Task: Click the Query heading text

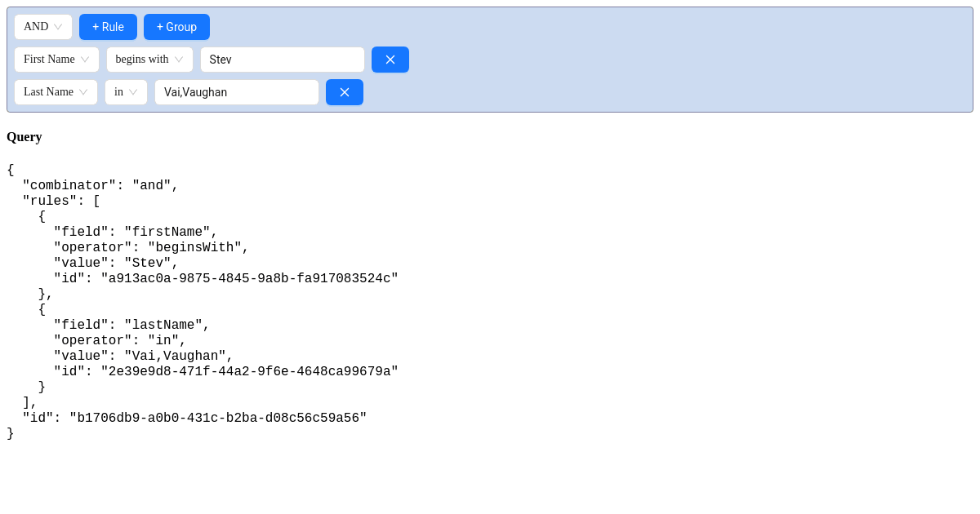Action: click(24, 136)
